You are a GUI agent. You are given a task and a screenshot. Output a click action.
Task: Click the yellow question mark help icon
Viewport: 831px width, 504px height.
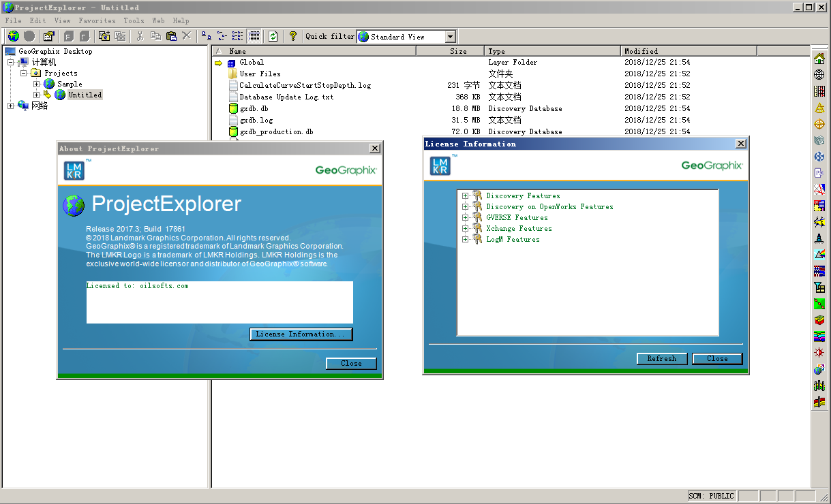click(293, 36)
